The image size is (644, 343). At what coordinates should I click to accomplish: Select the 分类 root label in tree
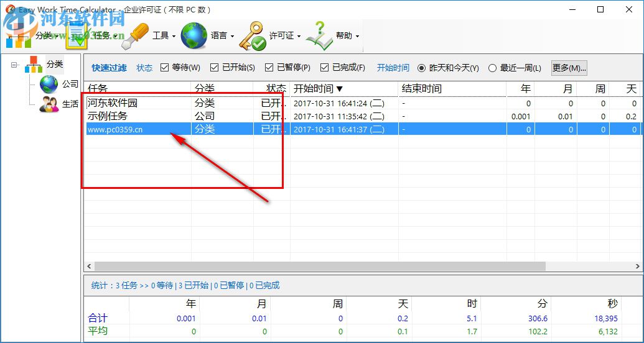[x=55, y=65]
